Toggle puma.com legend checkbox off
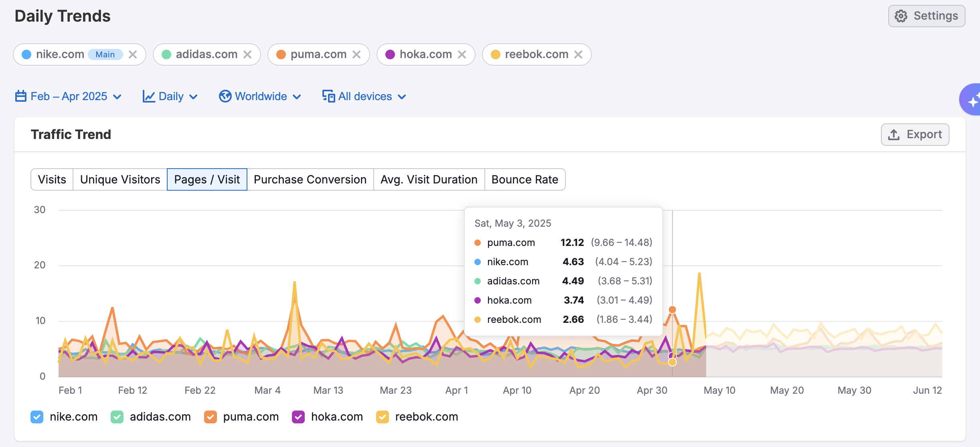Image resolution: width=980 pixels, height=447 pixels. point(211,417)
